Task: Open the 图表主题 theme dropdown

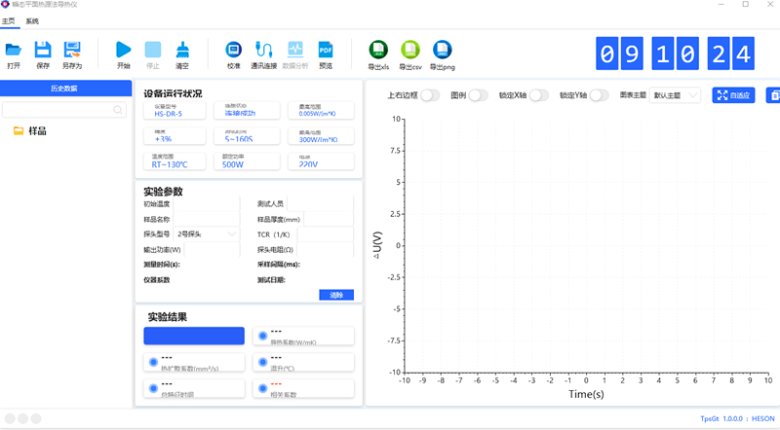Action: 676,95
